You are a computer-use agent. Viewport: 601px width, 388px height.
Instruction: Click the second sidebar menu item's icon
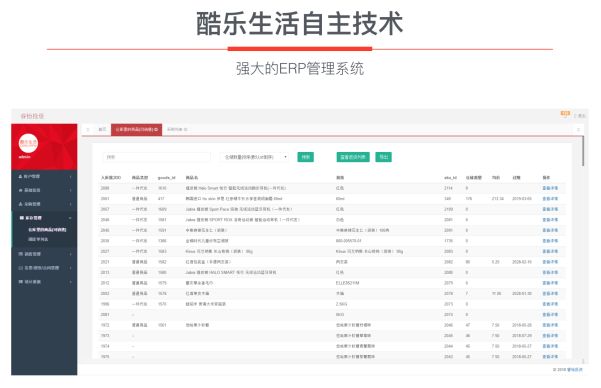[20, 190]
